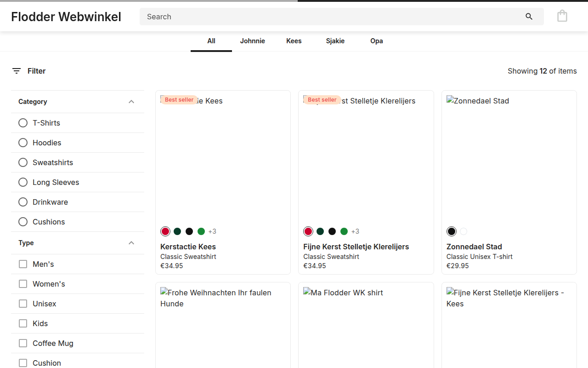The height and width of the screenshot is (368, 588).
Task: Pick dark green swatch on Fijne Kerst Stelletje
Action: (x=320, y=231)
